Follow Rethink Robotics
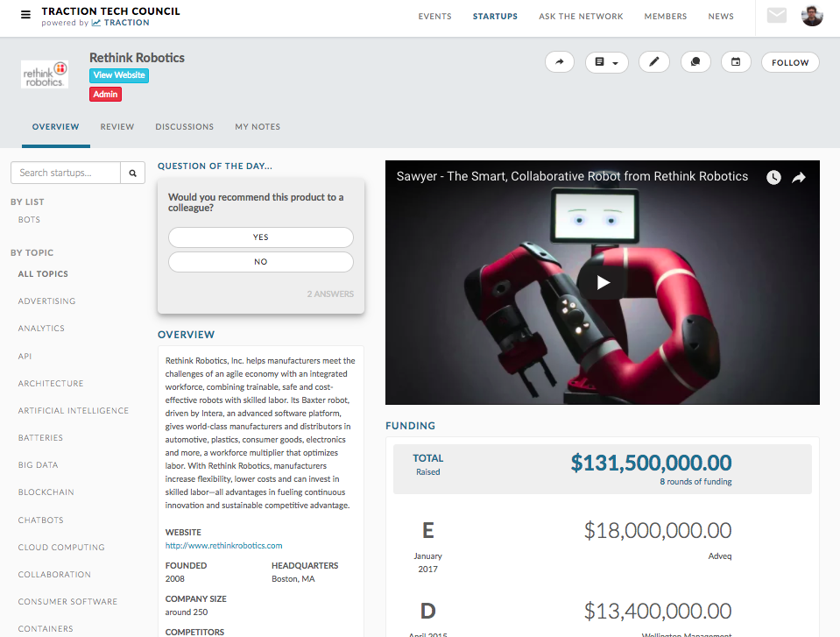The width and height of the screenshot is (840, 637). (790, 62)
